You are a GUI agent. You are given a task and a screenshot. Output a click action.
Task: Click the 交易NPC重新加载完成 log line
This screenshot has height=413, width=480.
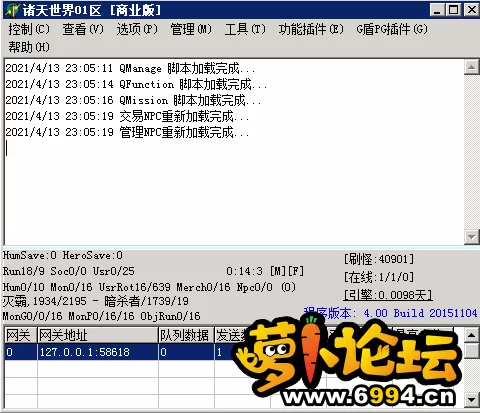(127, 116)
